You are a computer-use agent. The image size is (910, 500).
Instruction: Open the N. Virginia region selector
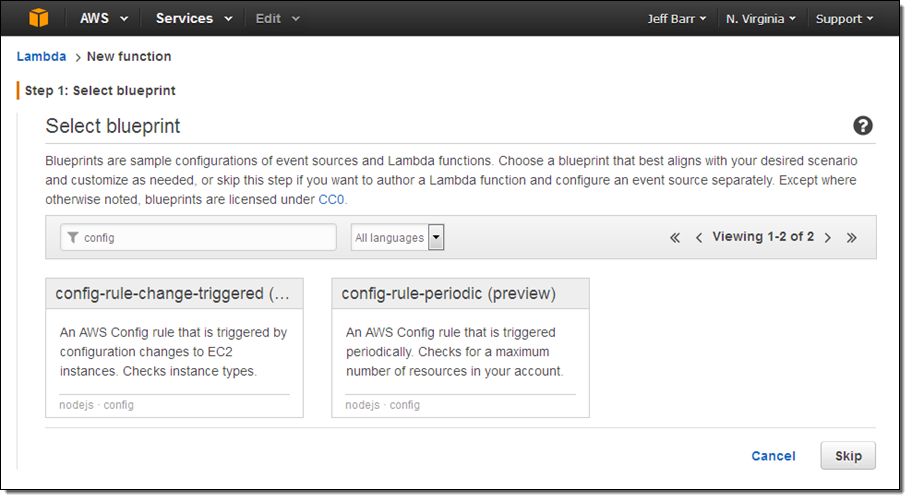(761, 18)
